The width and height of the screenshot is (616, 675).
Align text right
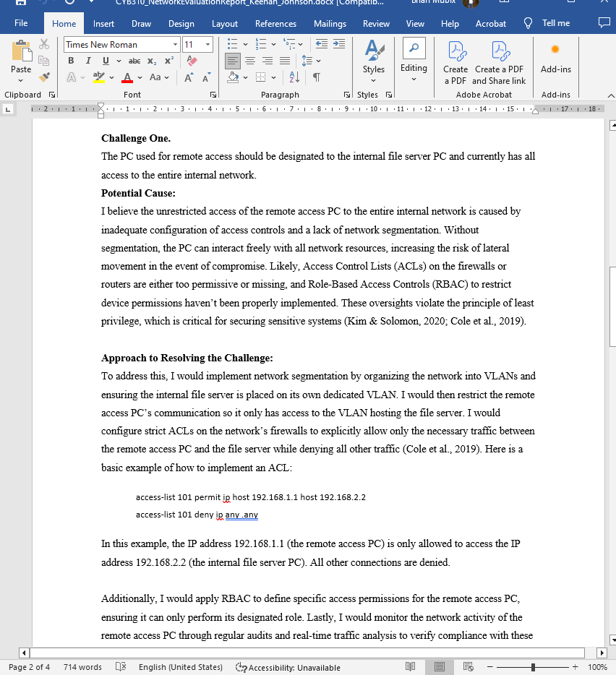[x=268, y=61]
